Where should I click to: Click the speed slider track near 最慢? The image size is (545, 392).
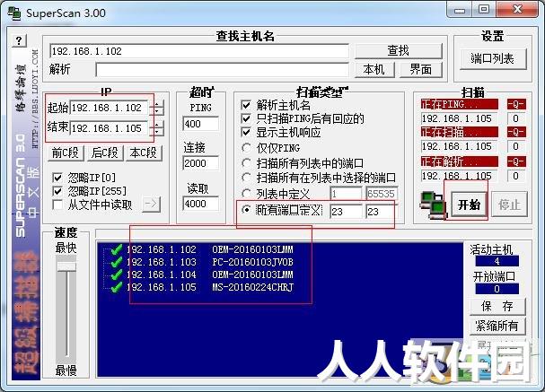click(66, 351)
